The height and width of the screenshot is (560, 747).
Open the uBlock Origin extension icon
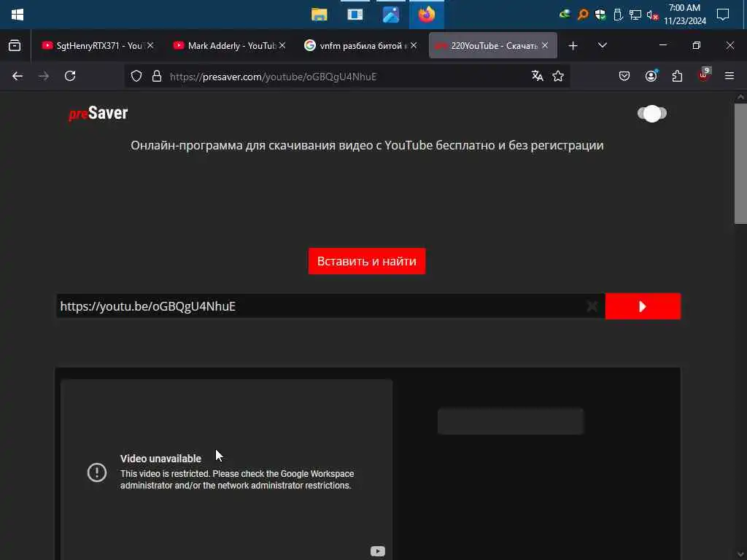(704, 75)
